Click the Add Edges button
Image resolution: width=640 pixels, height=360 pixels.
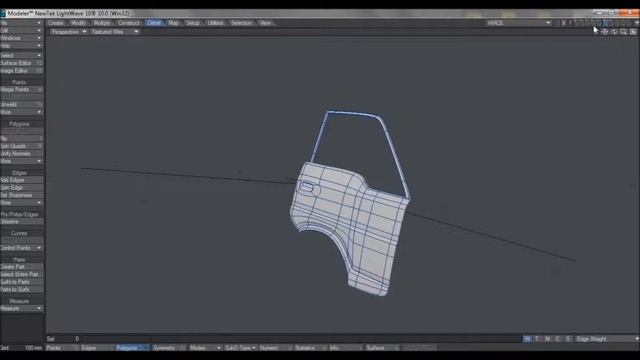(22, 180)
